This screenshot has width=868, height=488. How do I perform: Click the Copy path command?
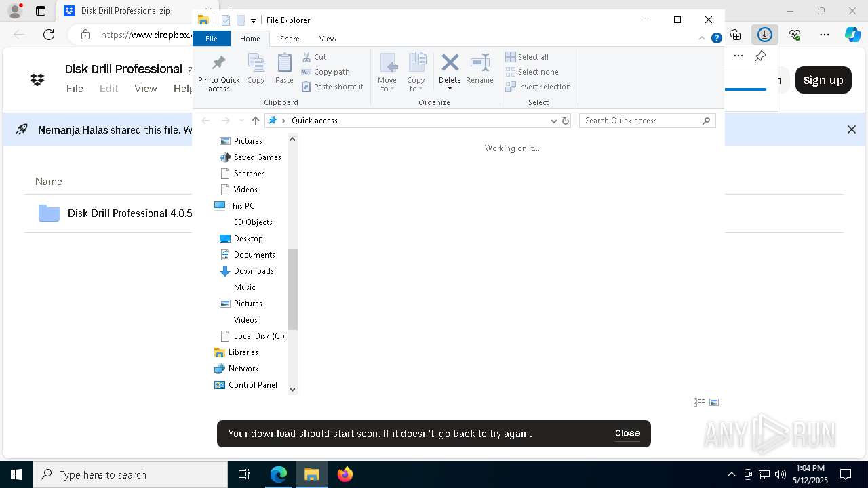(325, 72)
